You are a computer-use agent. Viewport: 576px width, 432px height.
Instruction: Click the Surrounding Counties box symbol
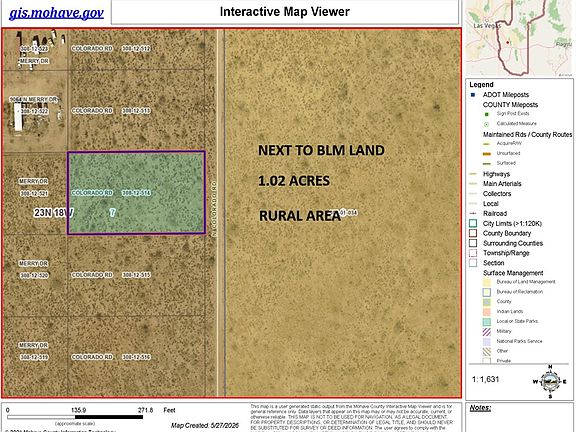[473, 243]
